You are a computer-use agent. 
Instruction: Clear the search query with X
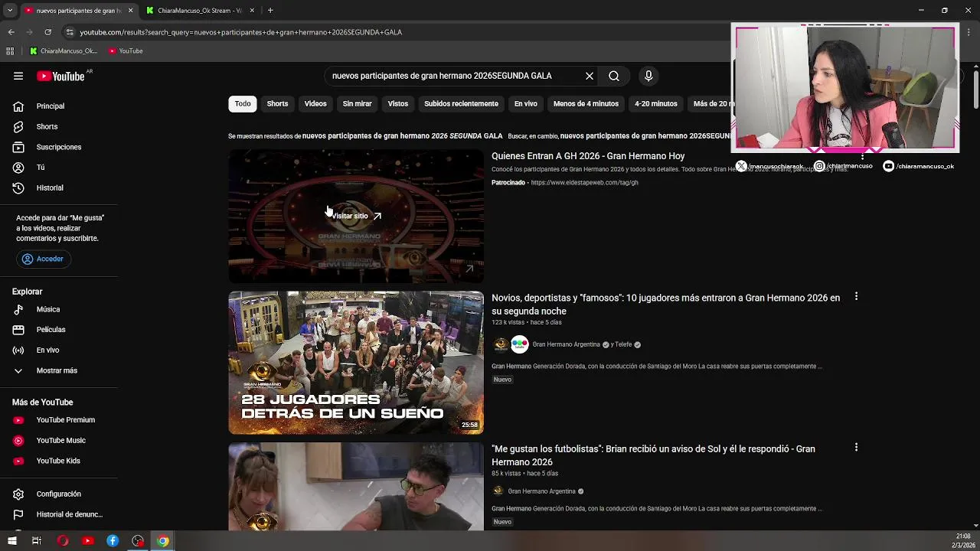click(x=590, y=76)
